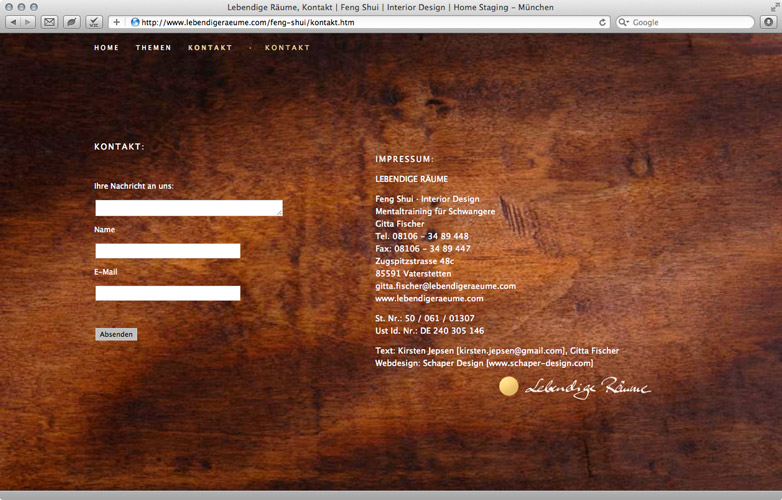Image resolution: width=782 pixels, height=500 pixels.
Task: Click the plus add-bookmark button
Action: click(116, 22)
